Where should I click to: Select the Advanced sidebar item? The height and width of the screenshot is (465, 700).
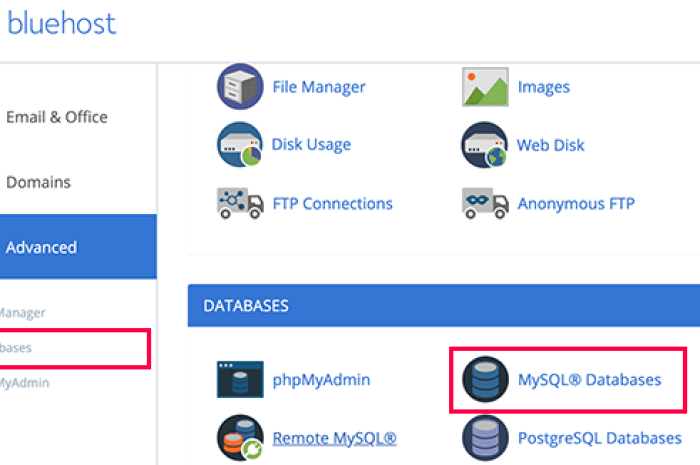(78, 247)
